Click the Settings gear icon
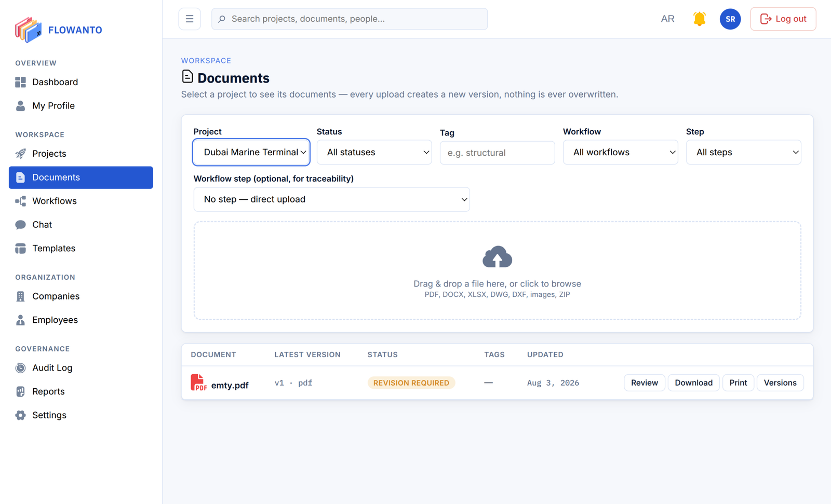831x504 pixels. click(20, 415)
